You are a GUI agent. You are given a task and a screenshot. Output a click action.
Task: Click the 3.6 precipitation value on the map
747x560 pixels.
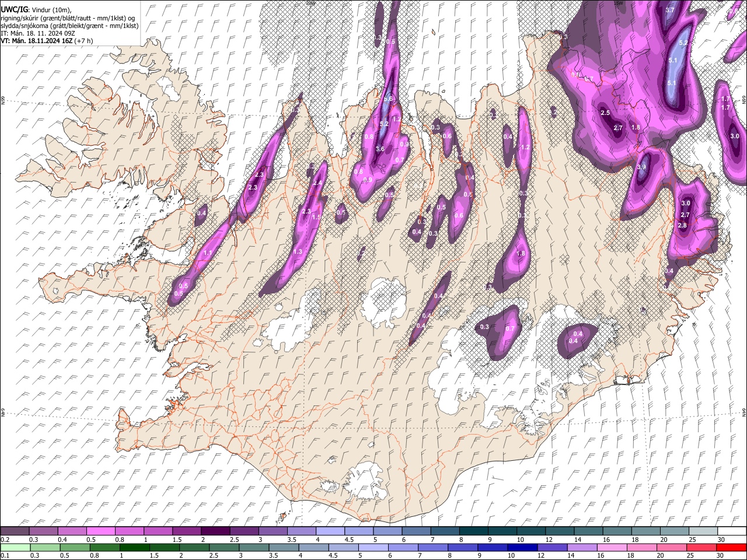(x=380, y=149)
